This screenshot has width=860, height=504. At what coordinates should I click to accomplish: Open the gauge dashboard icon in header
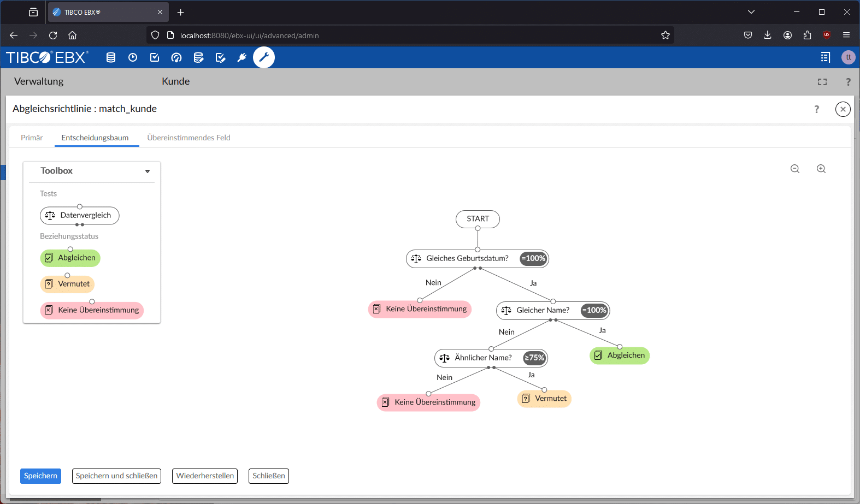tap(176, 57)
